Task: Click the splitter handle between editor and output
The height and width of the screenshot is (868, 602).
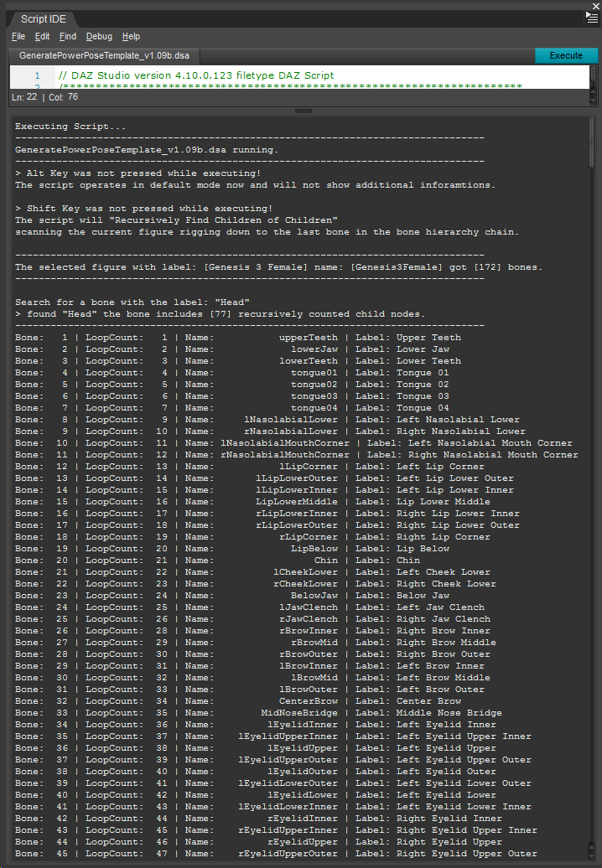Action: pyautogui.click(x=301, y=111)
